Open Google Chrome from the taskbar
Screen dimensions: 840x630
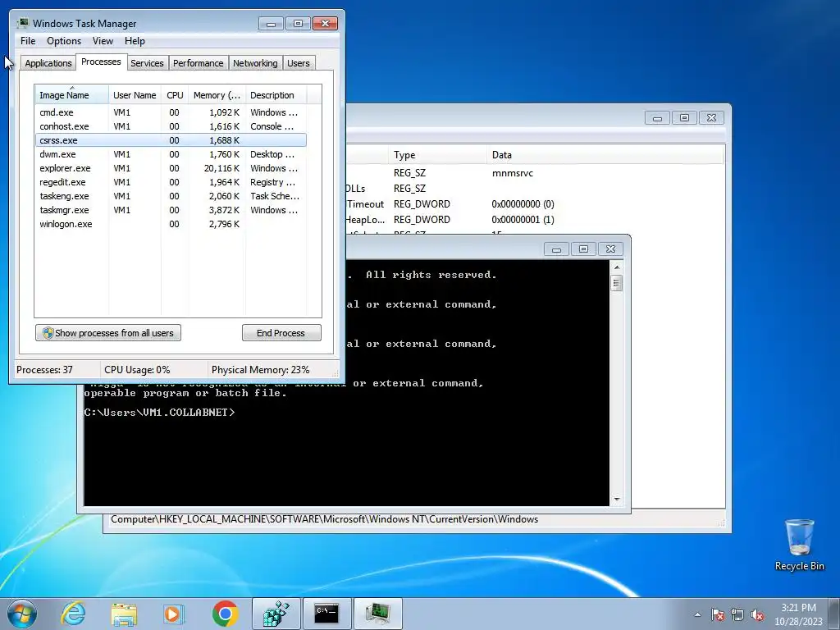pos(225,614)
